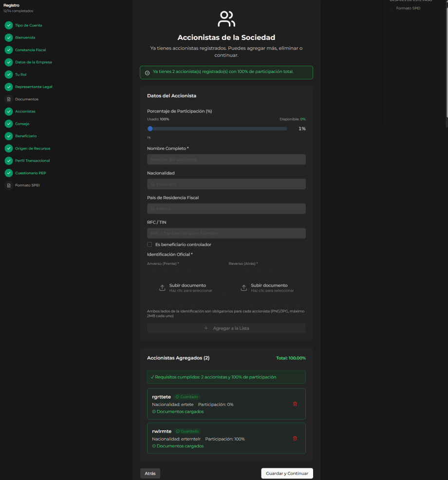
Task: Go to the Datos de la Empresa step
Action: 34,62
